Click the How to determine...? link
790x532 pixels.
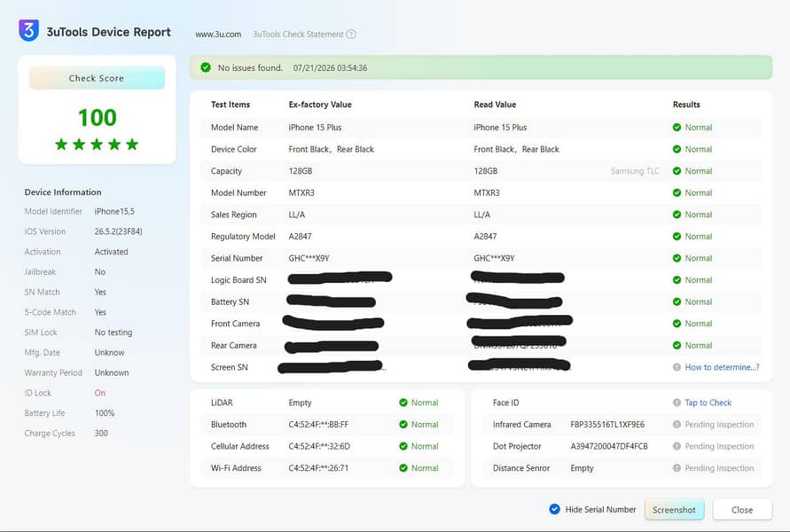coord(722,367)
